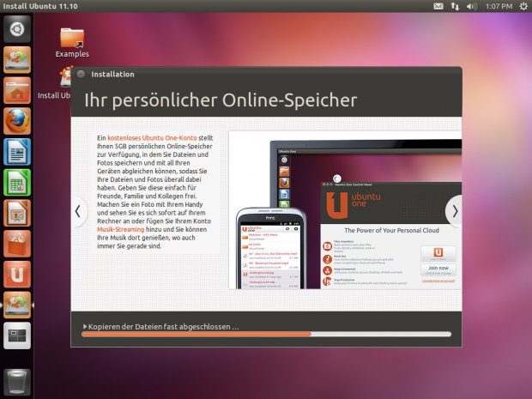The width and height of the screenshot is (532, 399).
Task: Open the sound volume indicator
Action: point(472,6)
